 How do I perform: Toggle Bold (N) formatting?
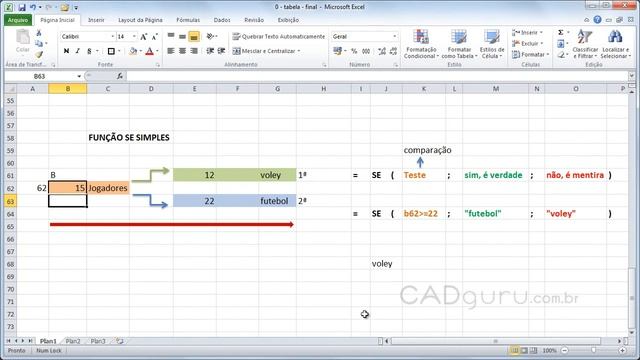coord(66,51)
